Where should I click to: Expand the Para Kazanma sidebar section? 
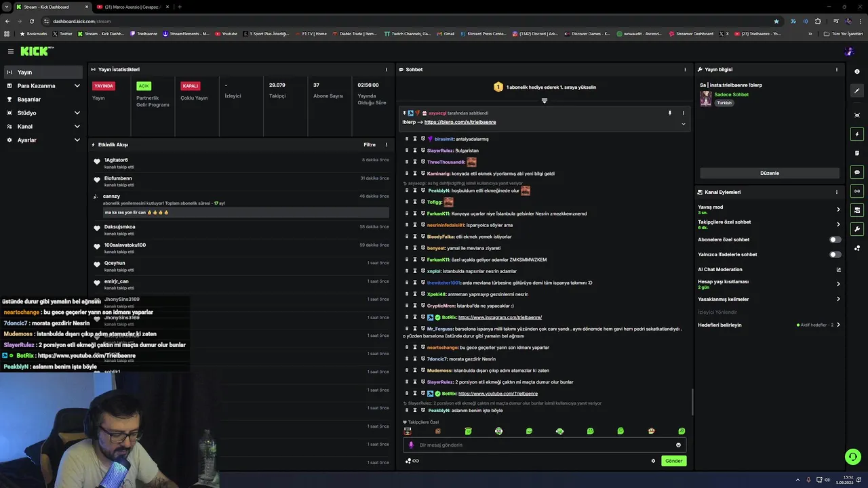[77, 85]
